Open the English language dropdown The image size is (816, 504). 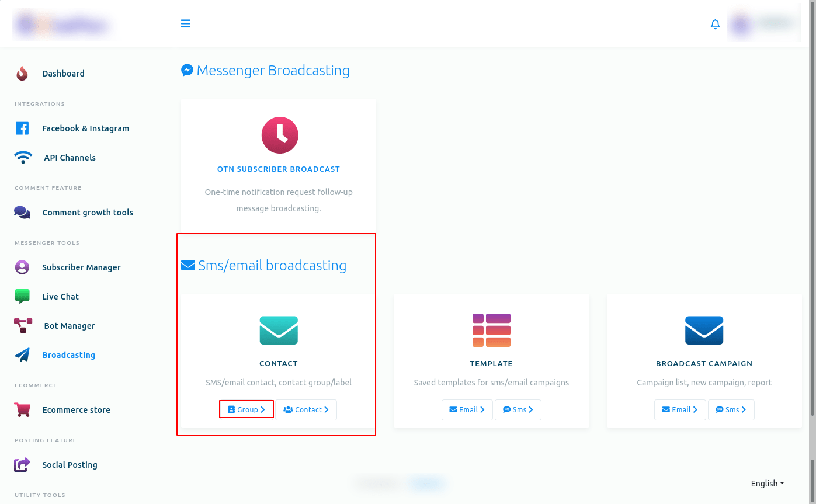767,484
